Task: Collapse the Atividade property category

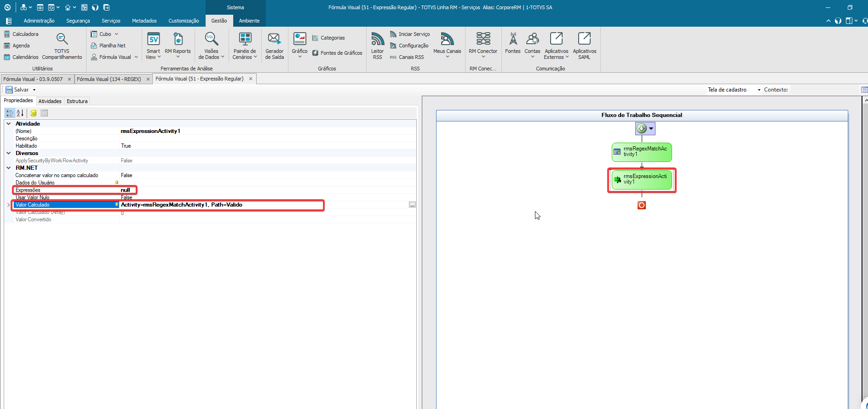Action: [9, 124]
